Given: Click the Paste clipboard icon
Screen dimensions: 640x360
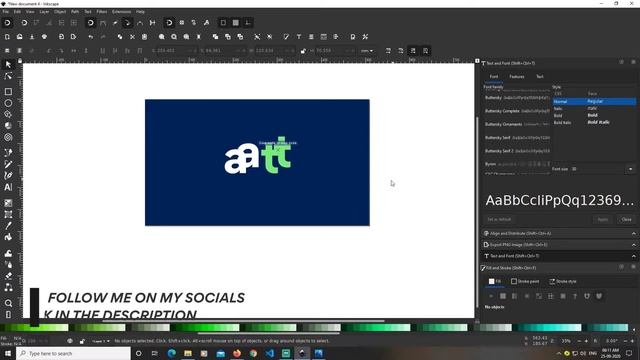Looking at the screenshot, I should [x=144, y=37].
